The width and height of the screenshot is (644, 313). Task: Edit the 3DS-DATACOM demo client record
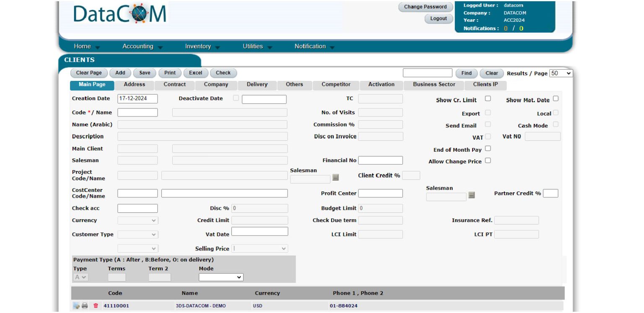(76, 305)
